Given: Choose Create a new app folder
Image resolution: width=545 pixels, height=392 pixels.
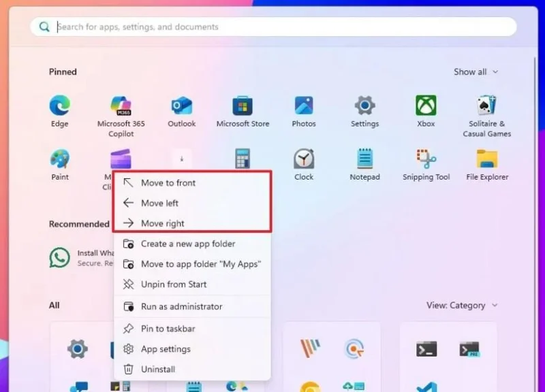Looking at the screenshot, I should click(192, 244).
